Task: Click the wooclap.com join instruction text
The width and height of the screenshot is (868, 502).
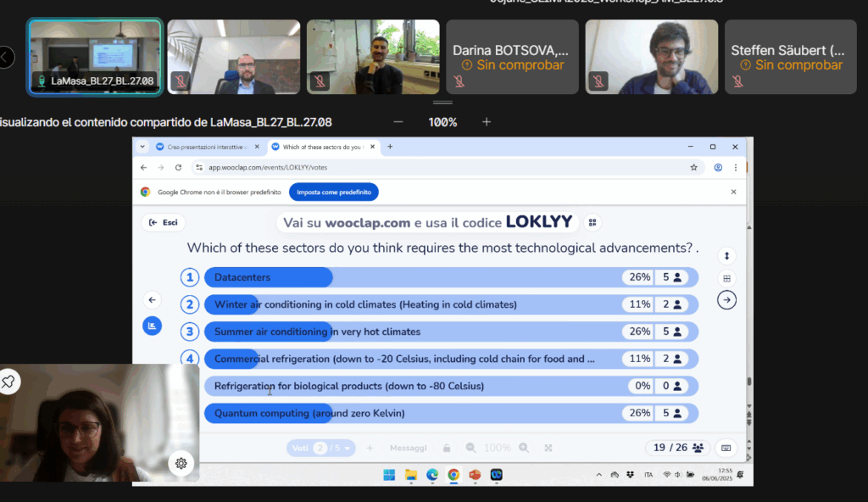Action: 427,222
